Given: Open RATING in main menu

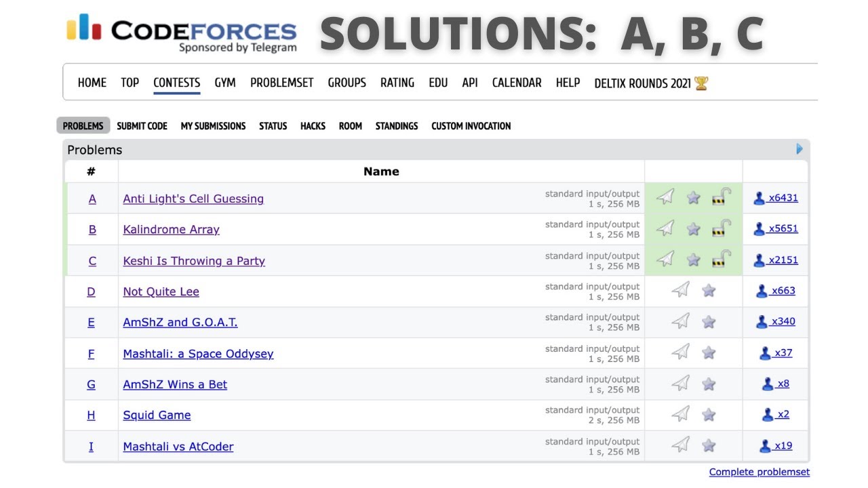Looking at the screenshot, I should tap(397, 83).
